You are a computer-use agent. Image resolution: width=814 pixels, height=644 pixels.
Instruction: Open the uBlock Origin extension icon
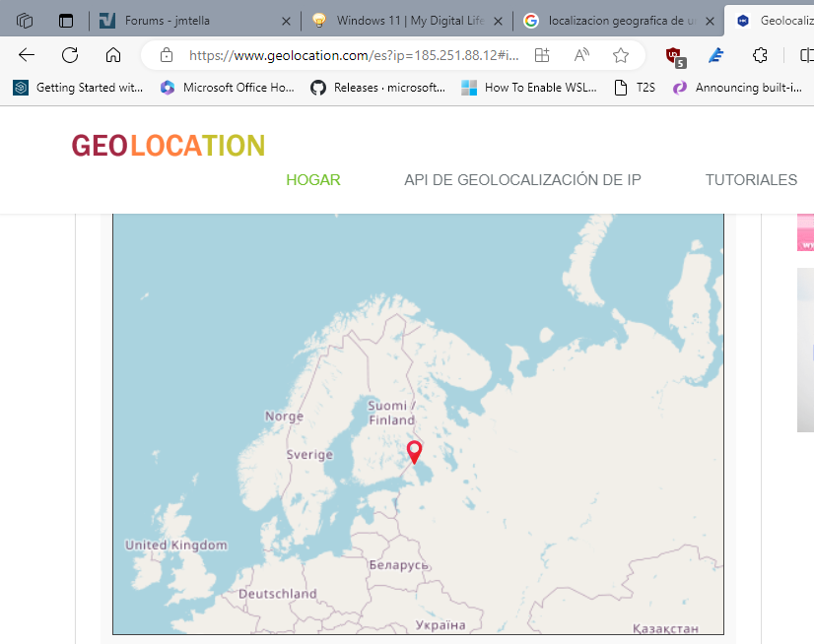coord(675,56)
